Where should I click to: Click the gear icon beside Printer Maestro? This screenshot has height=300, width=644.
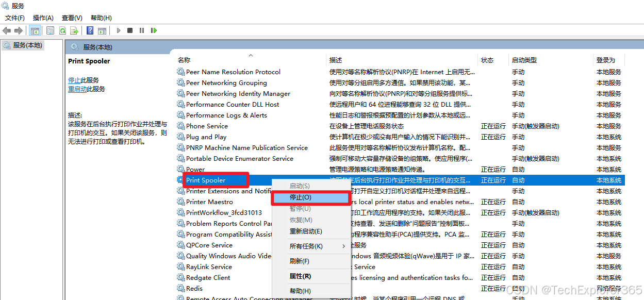(x=180, y=202)
